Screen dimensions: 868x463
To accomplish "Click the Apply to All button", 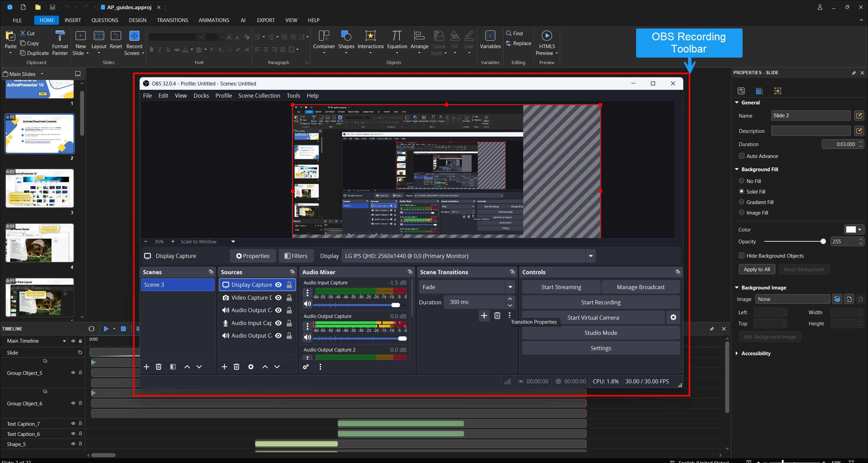I will (x=756, y=269).
